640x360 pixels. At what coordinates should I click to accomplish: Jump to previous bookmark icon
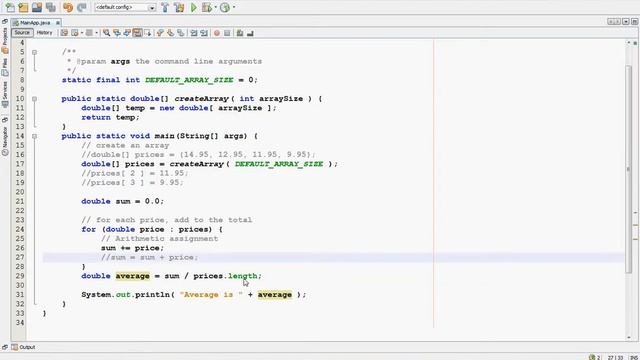click(x=160, y=33)
